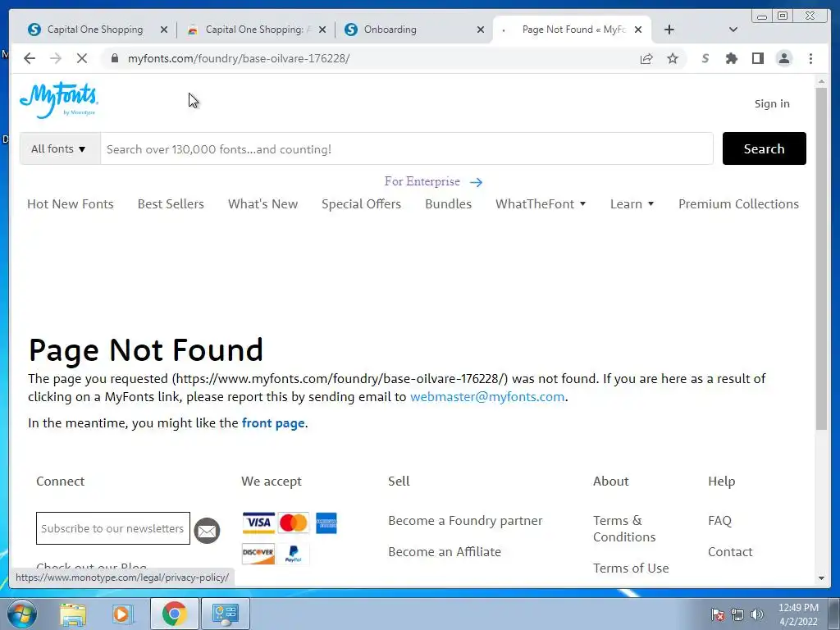Stop loading the page with X button
This screenshot has height=630, width=840.
pyautogui.click(x=81, y=58)
